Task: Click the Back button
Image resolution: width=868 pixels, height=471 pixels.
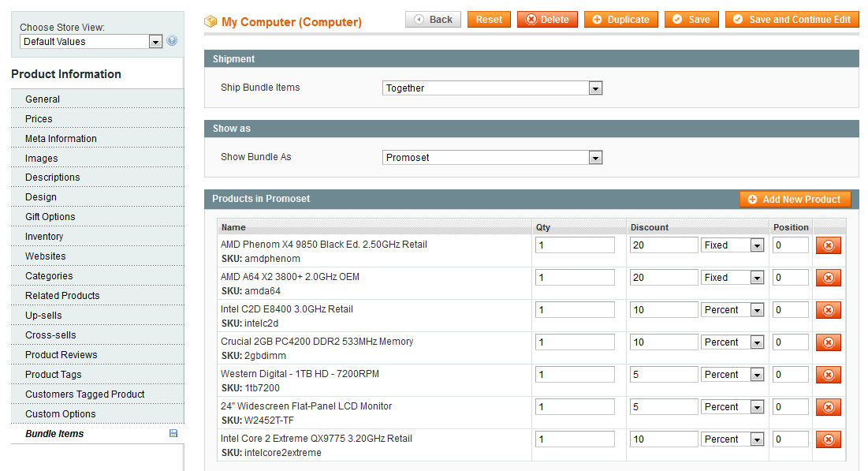Action: pyautogui.click(x=433, y=20)
